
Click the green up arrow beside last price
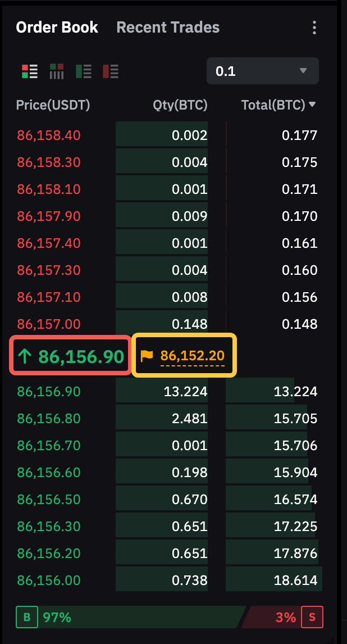coord(25,356)
